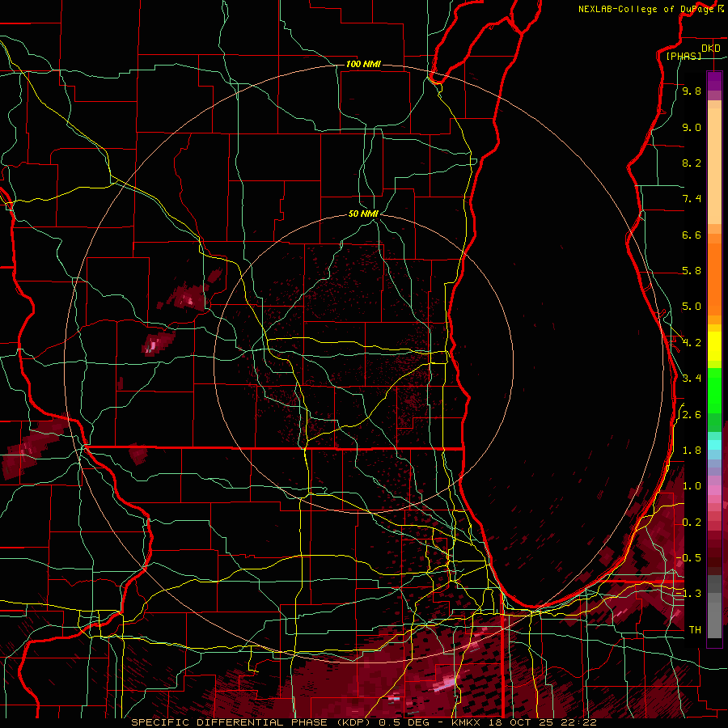Click the 1.0 value on the scale
The width and height of the screenshot is (728, 728).
tap(692, 486)
